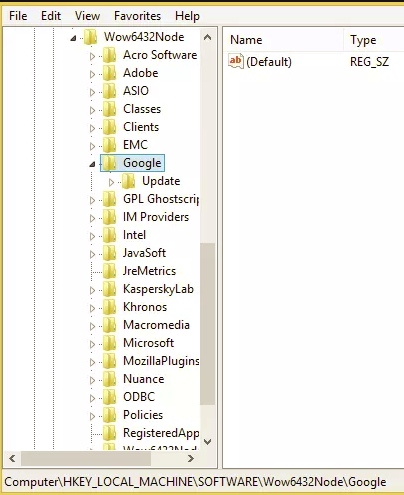The height and width of the screenshot is (495, 404).
Task: Click the Intel folder icon
Action: (x=109, y=235)
